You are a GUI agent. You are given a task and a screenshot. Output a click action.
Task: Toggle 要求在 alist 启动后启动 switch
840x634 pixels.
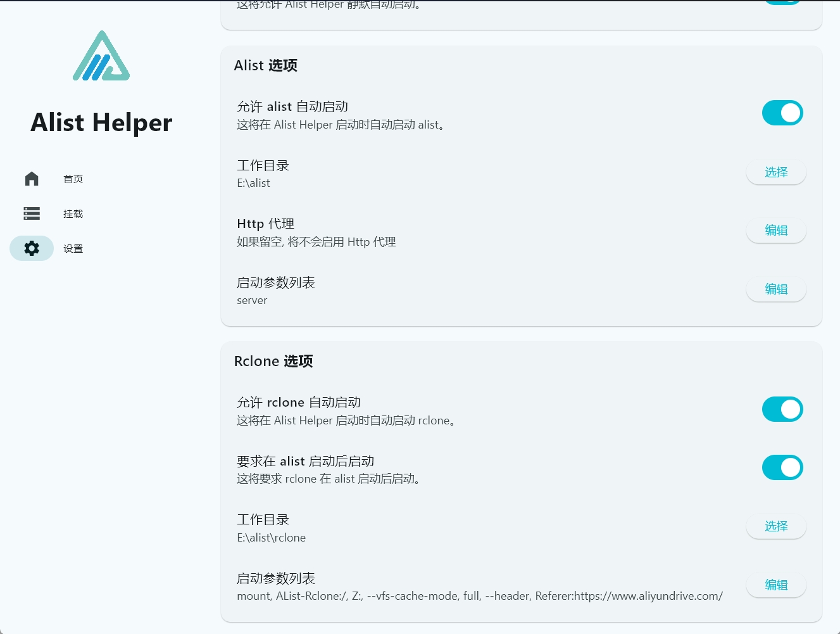point(782,467)
